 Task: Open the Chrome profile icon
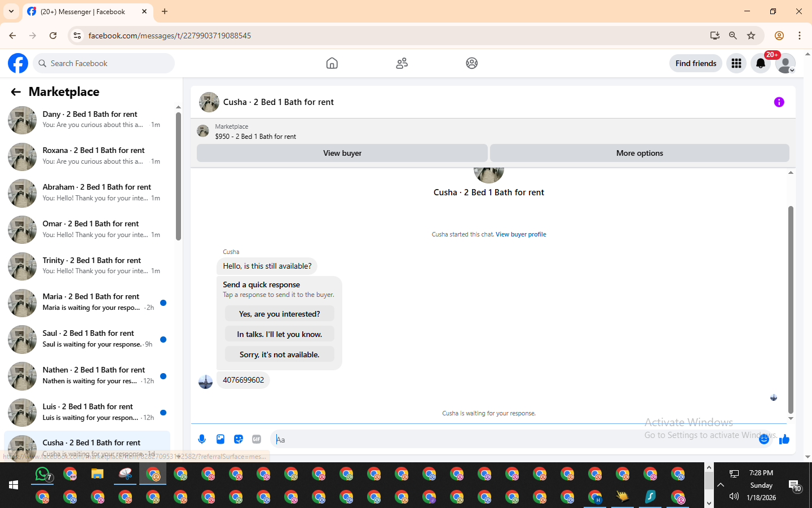pos(779,36)
